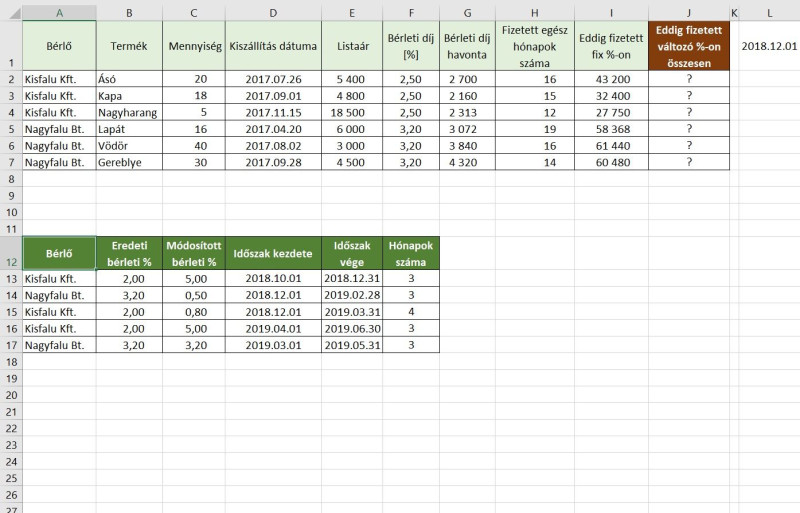The height and width of the screenshot is (513, 800).
Task: Select column D header
Action: pos(273,13)
